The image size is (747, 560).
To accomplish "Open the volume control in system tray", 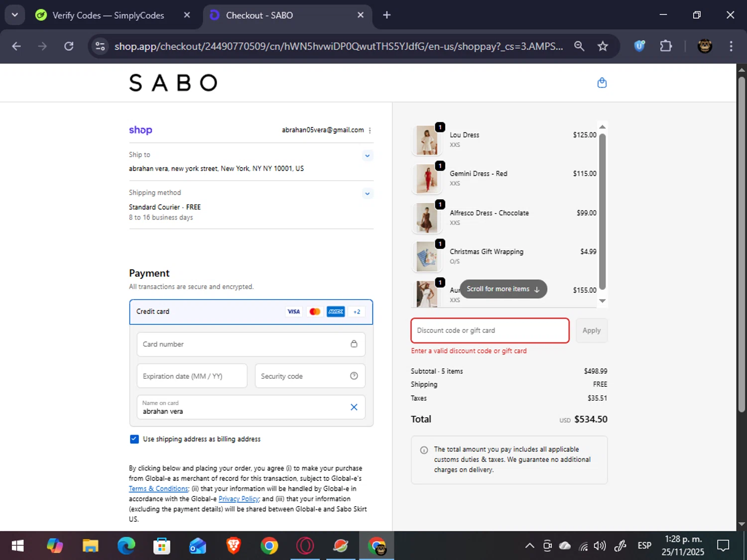I will tap(600, 546).
